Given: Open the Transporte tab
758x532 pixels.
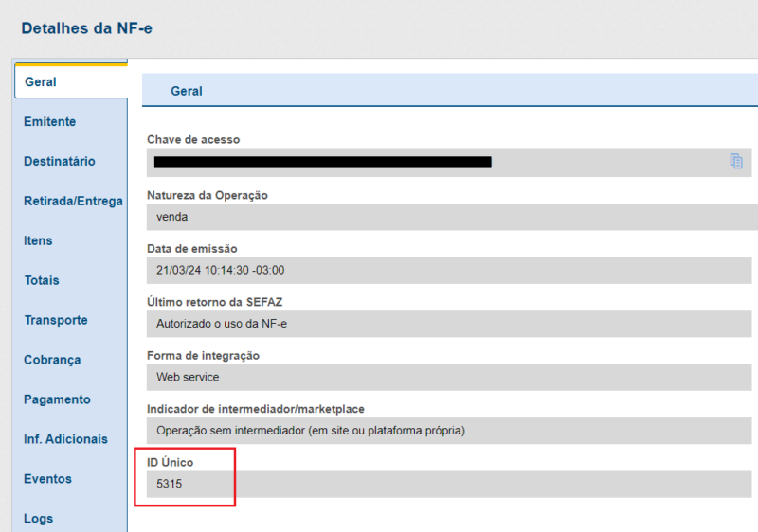Looking at the screenshot, I should pos(56,321).
